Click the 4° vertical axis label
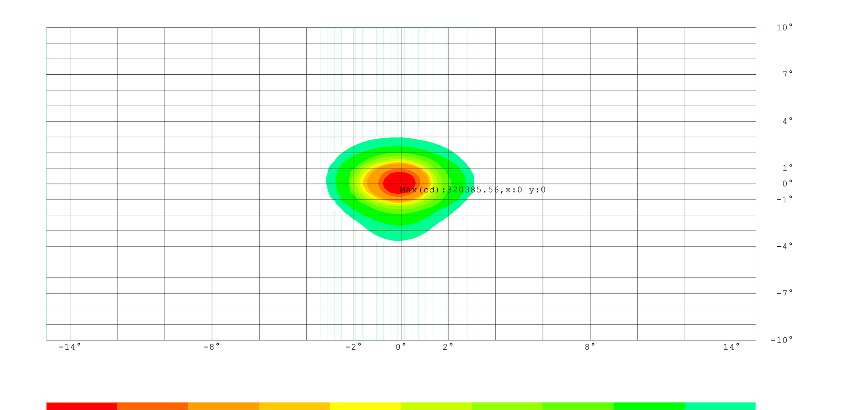This screenshot has width=868, height=410. pyautogui.click(x=788, y=121)
